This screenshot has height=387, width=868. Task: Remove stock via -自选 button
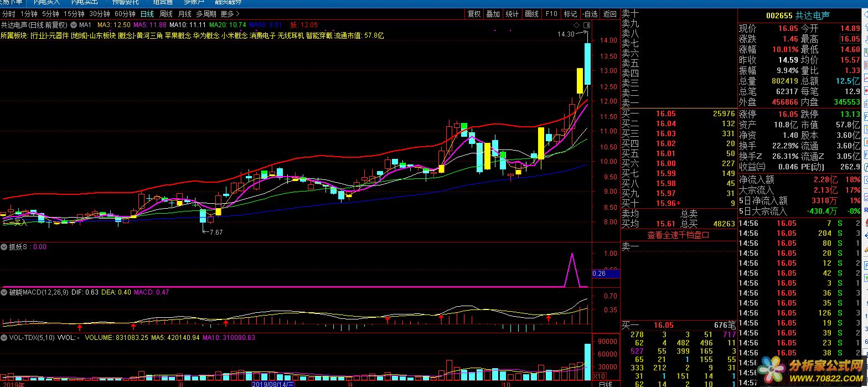590,14
